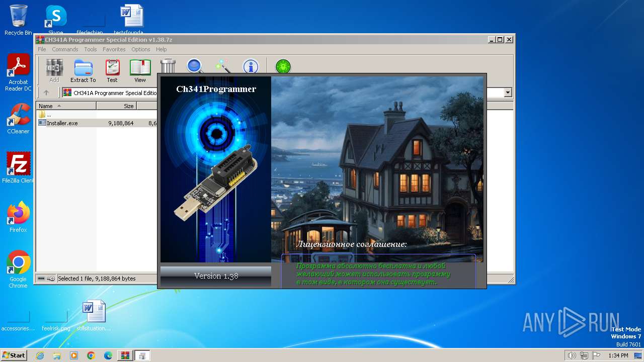The width and height of the screenshot is (644, 362).
Task: Click the Delete trash can toolbar icon
Action: (x=168, y=66)
